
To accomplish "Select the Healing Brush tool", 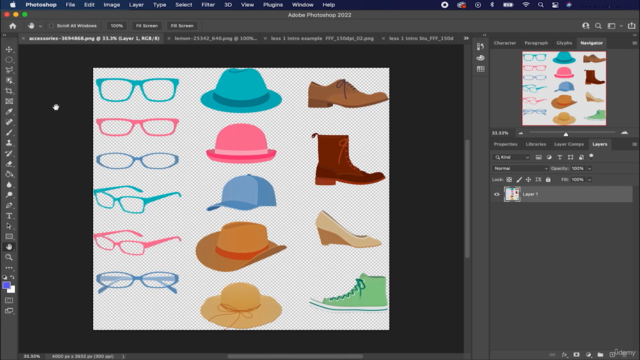I will [x=9, y=122].
